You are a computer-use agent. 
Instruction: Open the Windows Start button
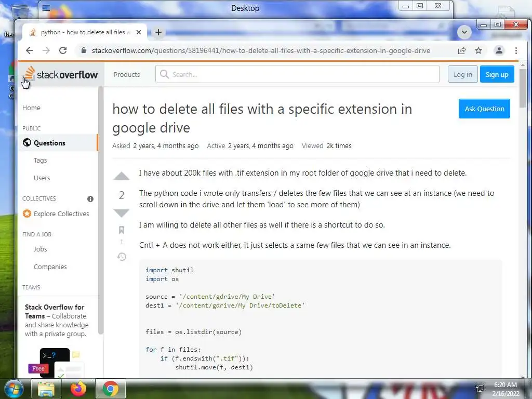coord(13,389)
